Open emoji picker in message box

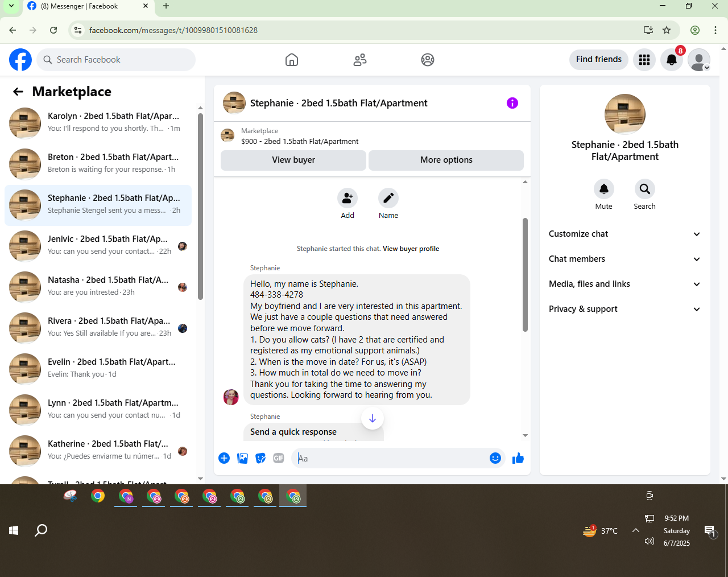coord(495,458)
